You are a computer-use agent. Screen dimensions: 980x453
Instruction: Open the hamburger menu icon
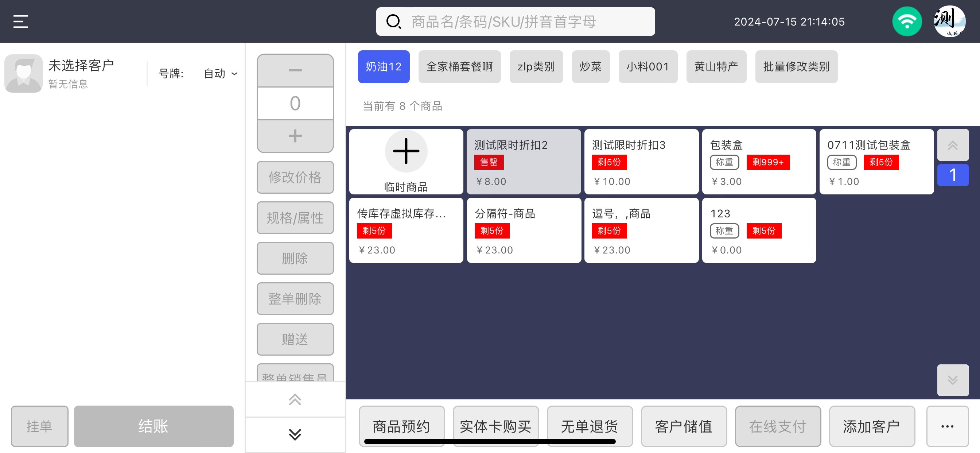click(x=20, y=22)
